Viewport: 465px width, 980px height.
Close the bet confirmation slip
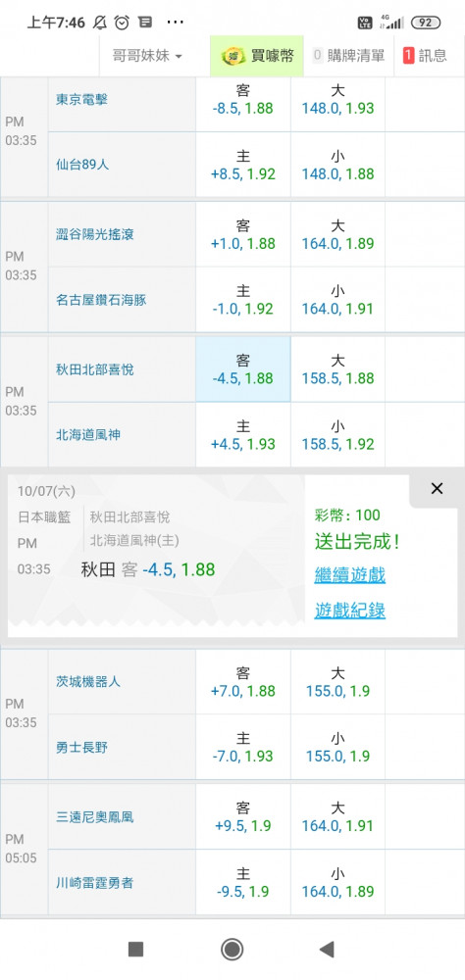437,489
